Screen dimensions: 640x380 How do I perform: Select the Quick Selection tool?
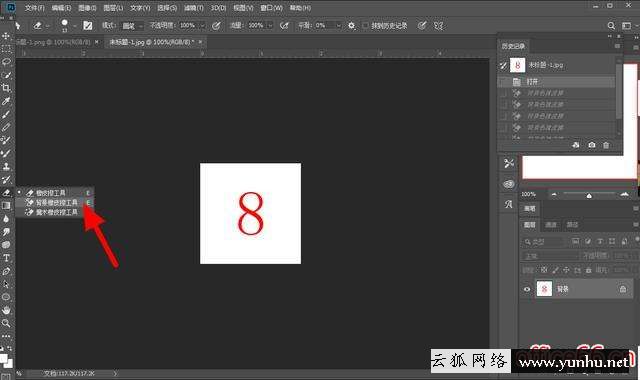pyautogui.click(x=6, y=75)
